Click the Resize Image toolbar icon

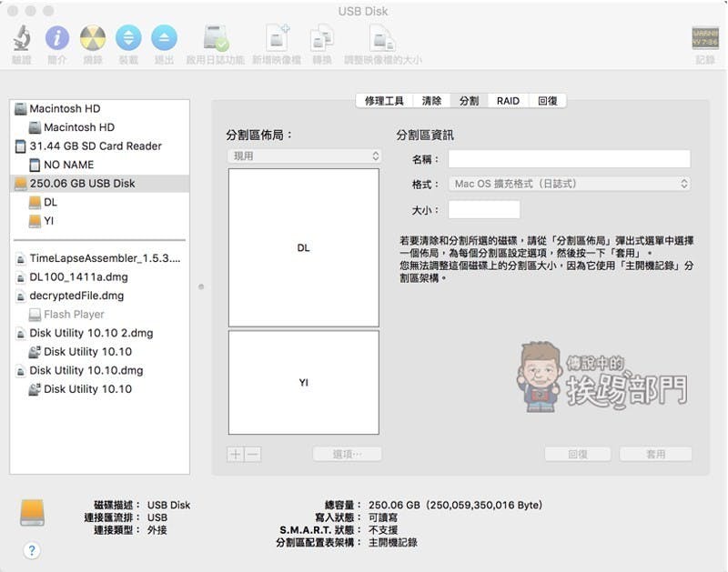(382, 38)
